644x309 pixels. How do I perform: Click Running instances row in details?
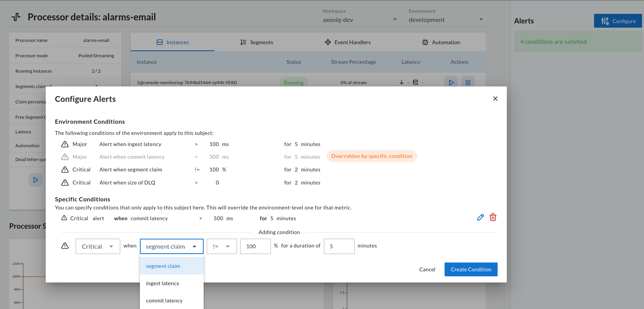pyautogui.click(x=65, y=71)
